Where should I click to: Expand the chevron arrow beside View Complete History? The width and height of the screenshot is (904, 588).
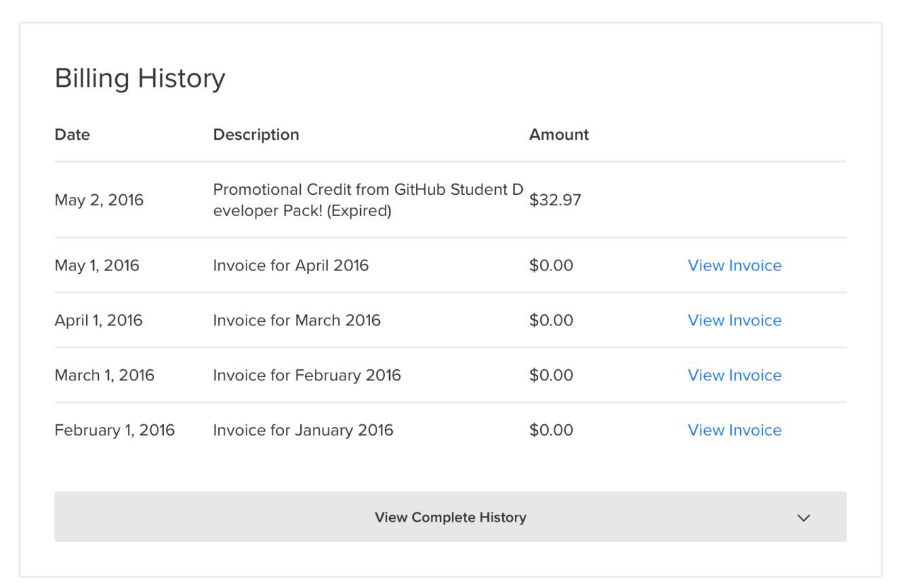point(803,517)
